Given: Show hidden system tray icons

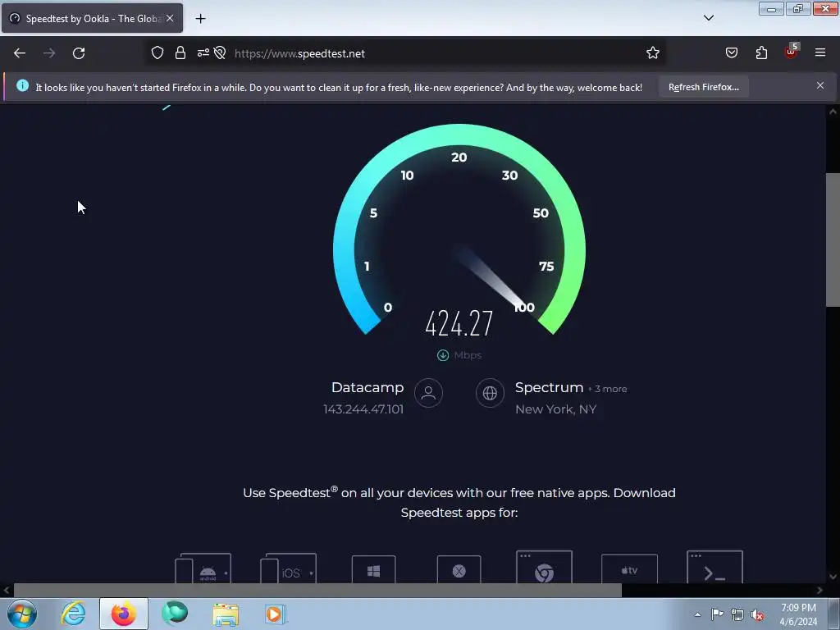Looking at the screenshot, I should click(x=697, y=614).
